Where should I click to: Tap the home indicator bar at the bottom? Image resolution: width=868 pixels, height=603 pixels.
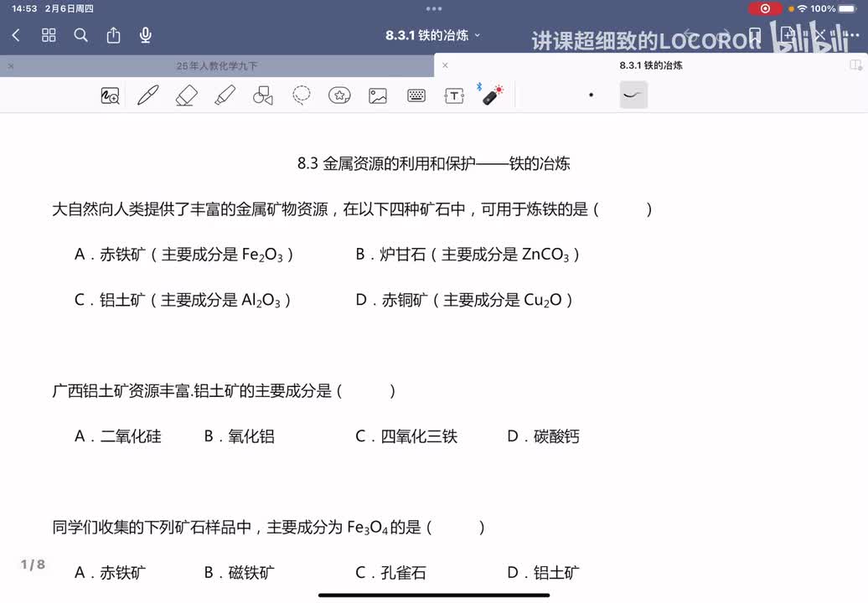click(434, 595)
